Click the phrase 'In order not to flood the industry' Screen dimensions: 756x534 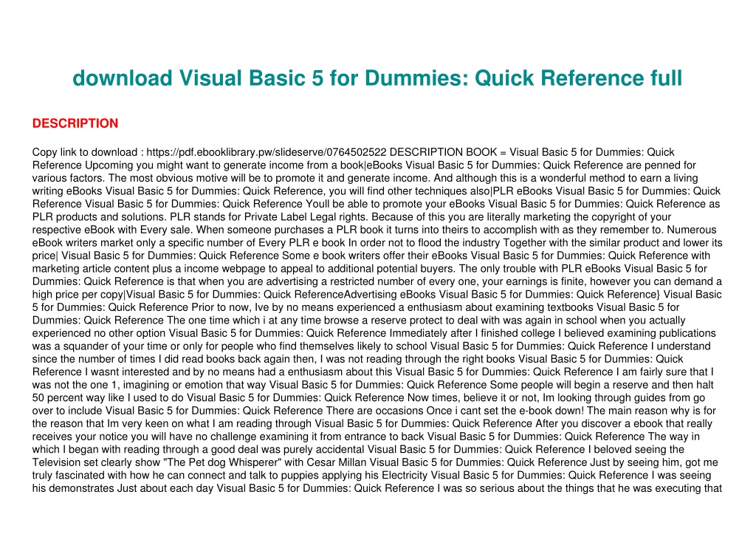(x=425, y=243)
